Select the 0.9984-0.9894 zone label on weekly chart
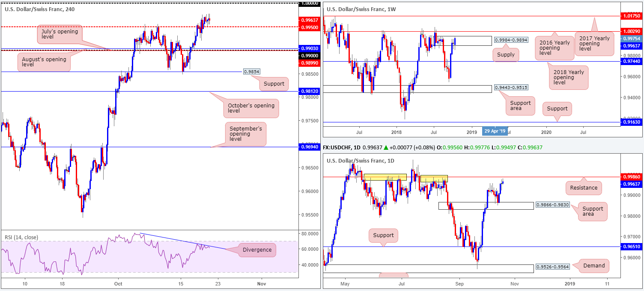This screenshot has height=291, width=644. click(510, 39)
